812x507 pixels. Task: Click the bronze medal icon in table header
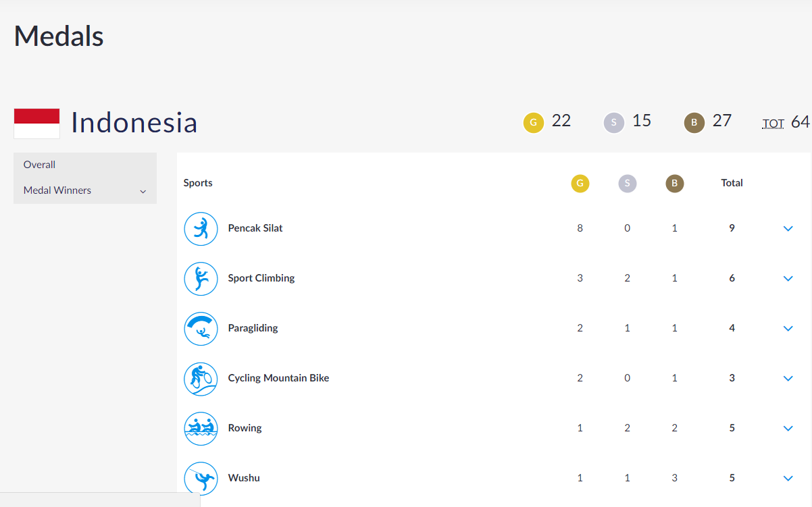click(x=674, y=184)
